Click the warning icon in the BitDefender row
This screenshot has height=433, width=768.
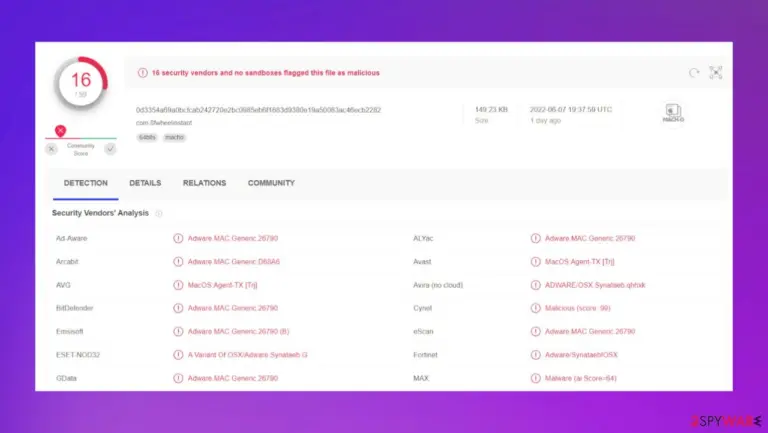(x=178, y=308)
